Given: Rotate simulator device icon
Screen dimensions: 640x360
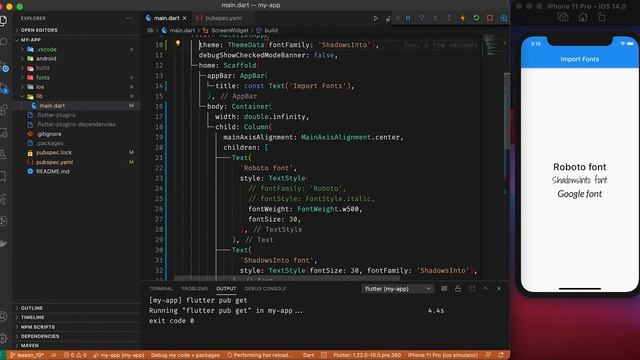Looking at the screenshot, I should click(x=602, y=17).
